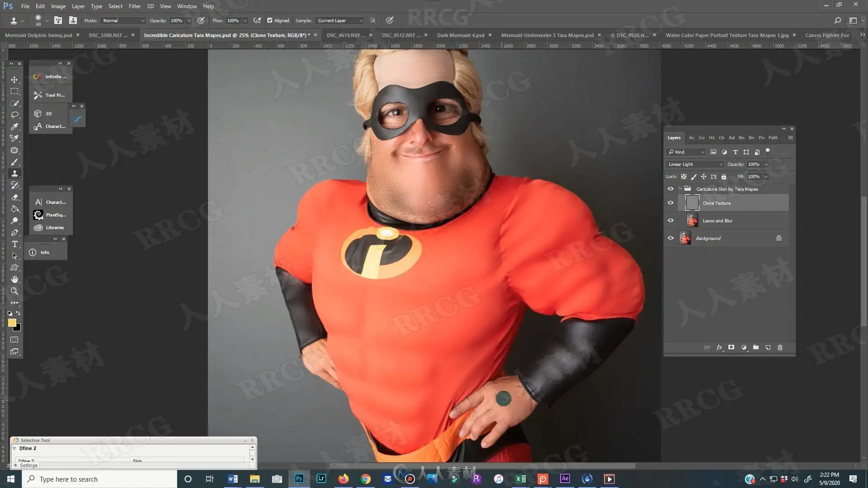Screen dimensions: 868x488
Task: Switch to Dark Mermaid 4.psd tab
Action: coord(460,35)
